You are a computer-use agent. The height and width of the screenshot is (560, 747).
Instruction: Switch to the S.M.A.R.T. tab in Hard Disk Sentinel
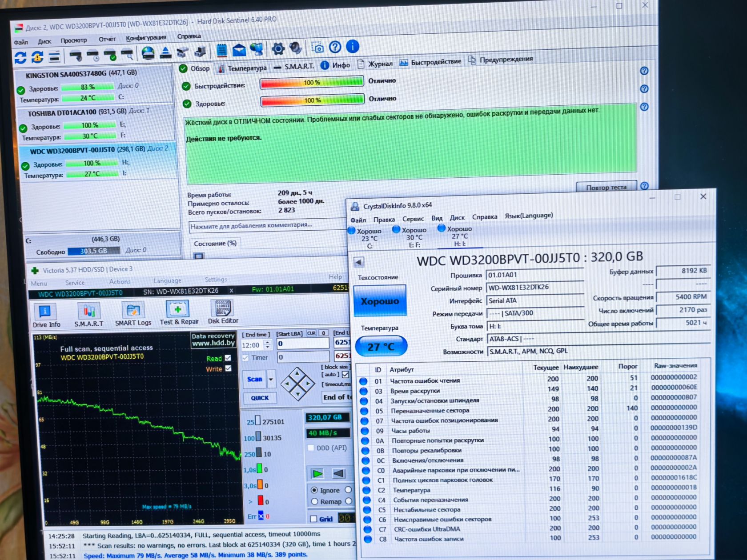pos(294,67)
